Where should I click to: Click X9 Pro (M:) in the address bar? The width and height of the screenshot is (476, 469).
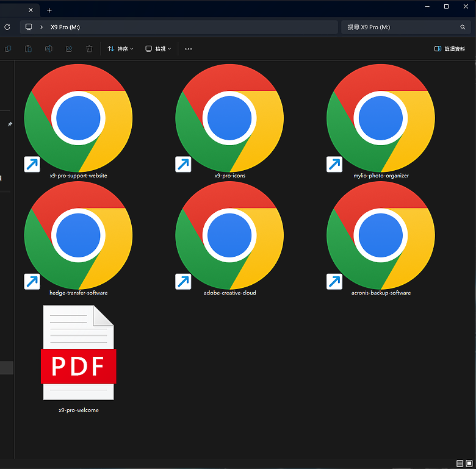[x=65, y=27]
